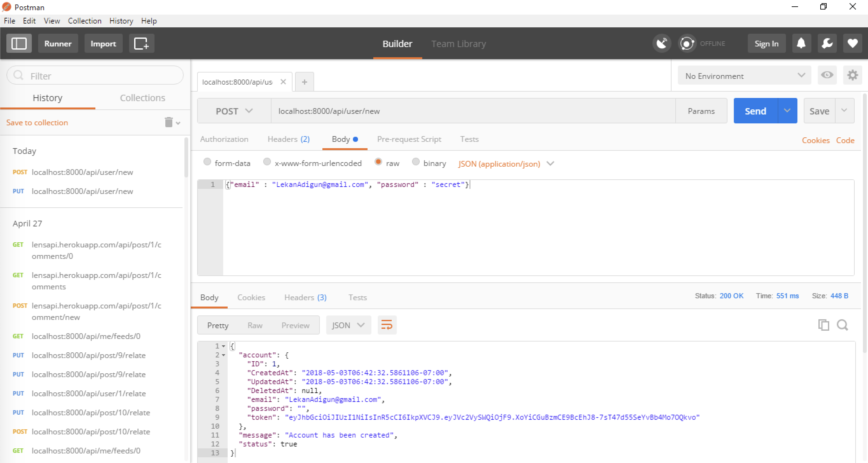
Task: Open the notifications bell
Action: point(801,44)
